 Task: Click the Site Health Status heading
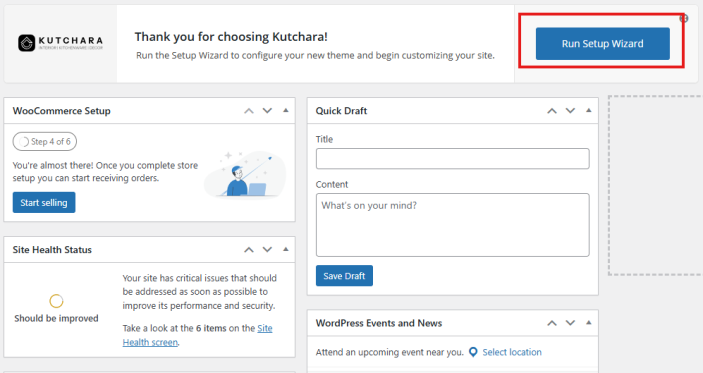click(52, 250)
